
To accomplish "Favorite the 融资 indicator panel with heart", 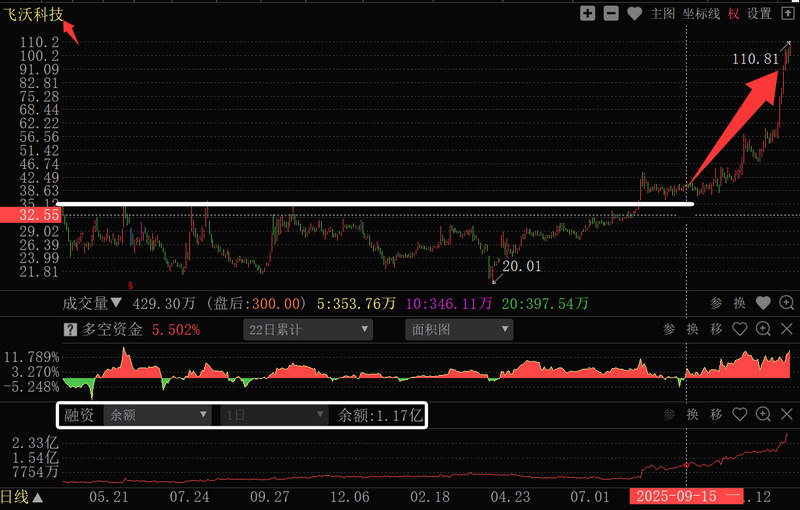I will click(x=740, y=414).
